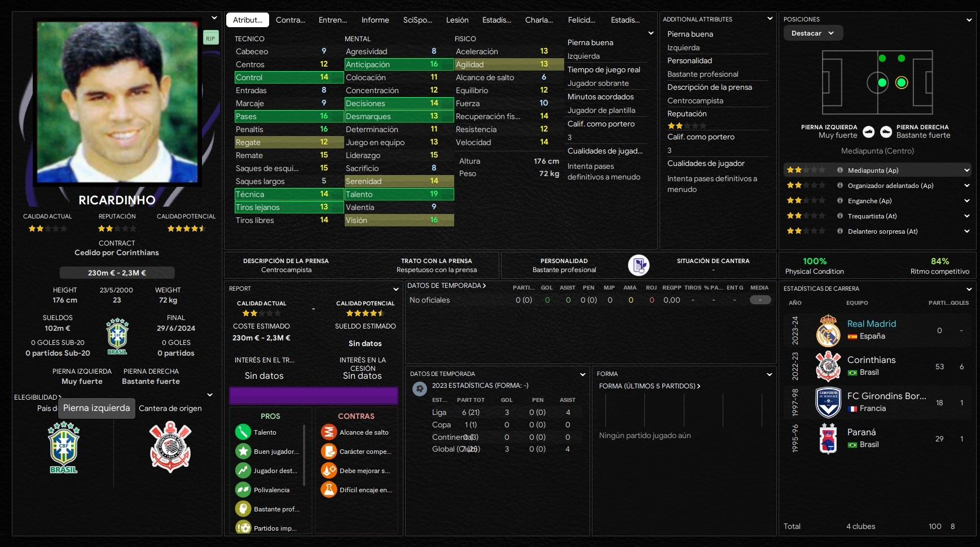980x547 pixels.
Task: Click Cedido por Corinthians contract text
Action: click(x=117, y=252)
